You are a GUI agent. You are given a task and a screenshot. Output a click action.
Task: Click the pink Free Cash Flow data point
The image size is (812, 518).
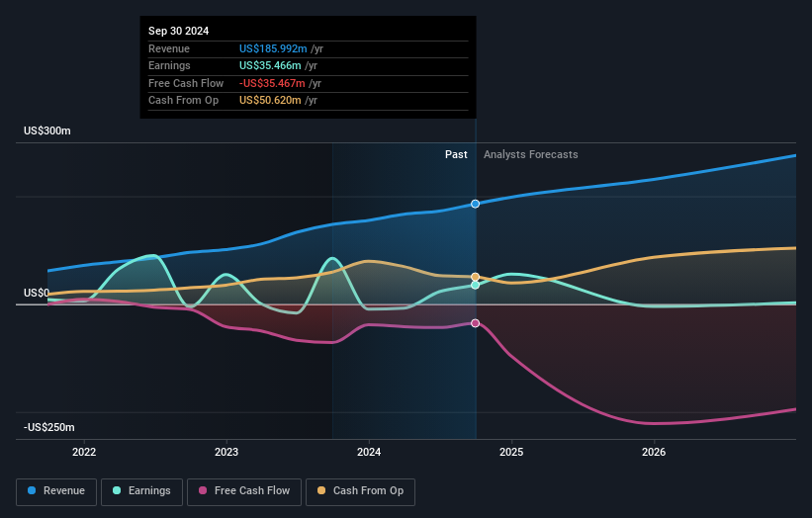coord(475,323)
